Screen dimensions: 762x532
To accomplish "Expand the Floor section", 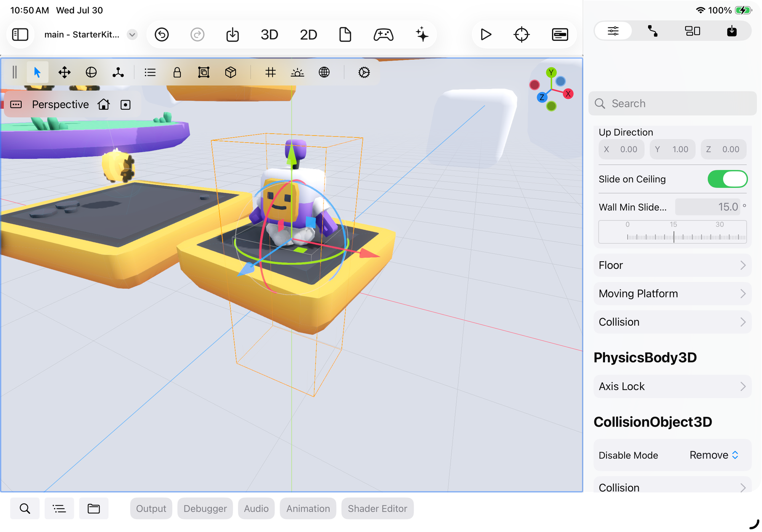I will (x=672, y=265).
